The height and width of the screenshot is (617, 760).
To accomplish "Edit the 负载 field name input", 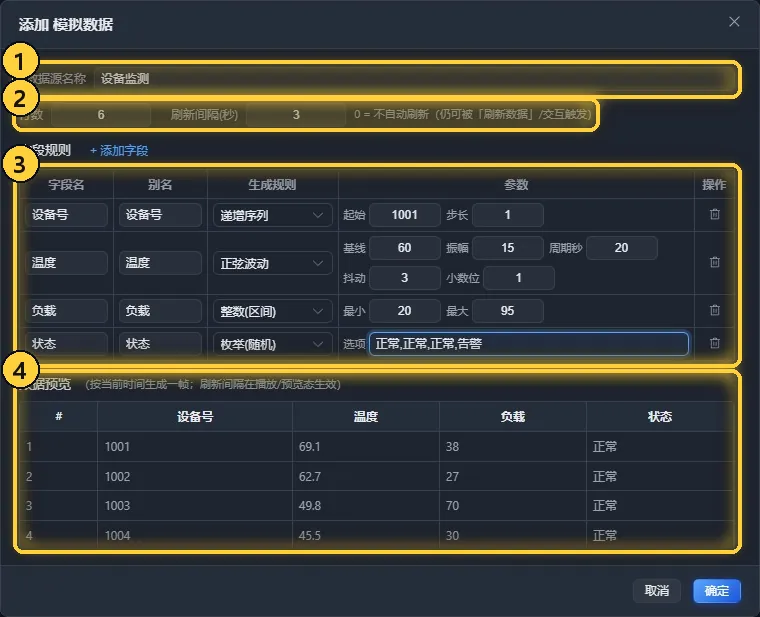I will (x=66, y=311).
